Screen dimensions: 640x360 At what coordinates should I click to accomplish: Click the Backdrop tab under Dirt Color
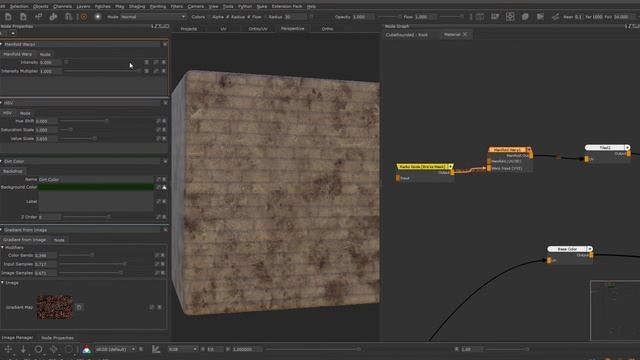[13, 171]
